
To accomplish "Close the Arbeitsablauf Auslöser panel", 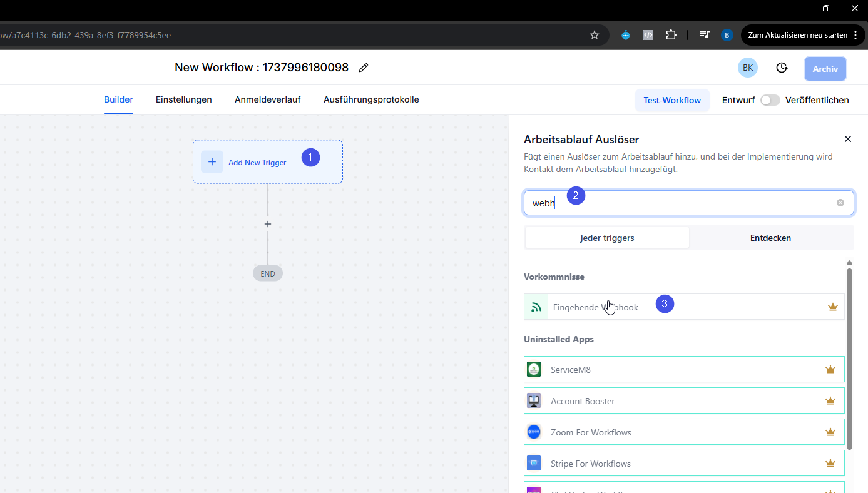I will (x=848, y=139).
